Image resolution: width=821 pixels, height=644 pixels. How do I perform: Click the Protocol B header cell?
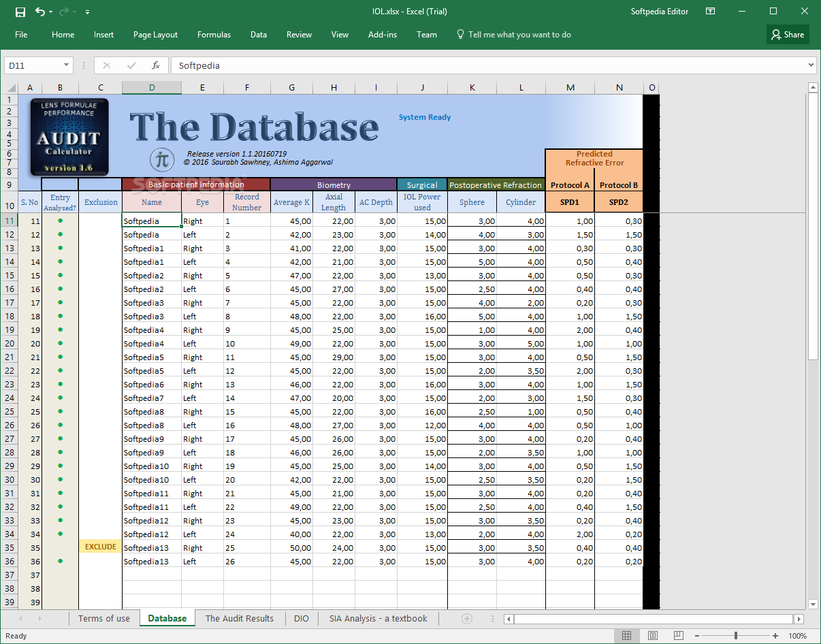tap(619, 184)
